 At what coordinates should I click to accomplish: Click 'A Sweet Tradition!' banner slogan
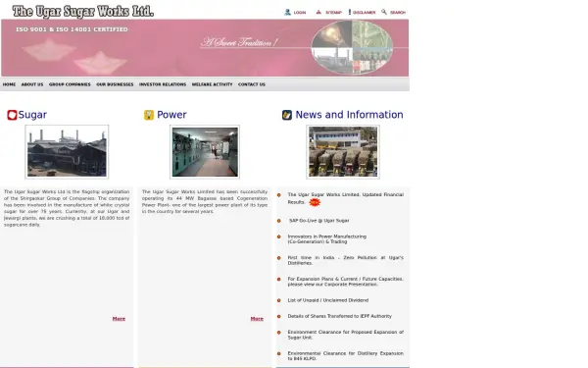click(x=239, y=42)
